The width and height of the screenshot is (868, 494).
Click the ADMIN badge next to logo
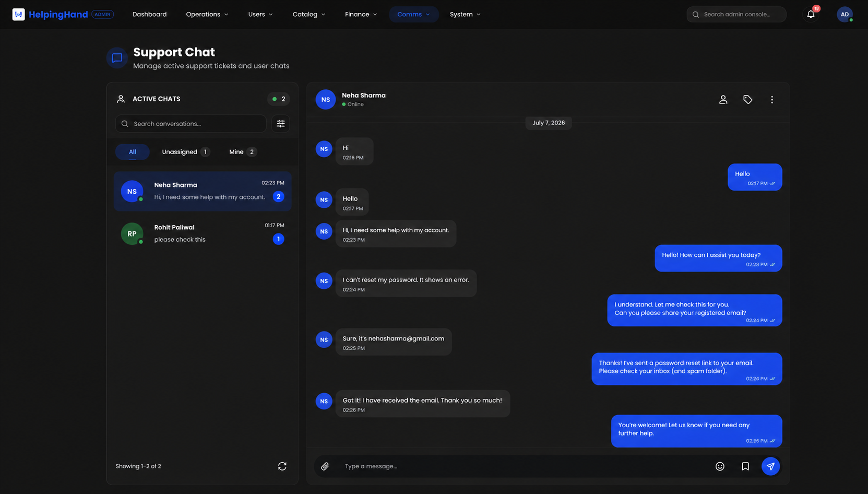tap(103, 15)
